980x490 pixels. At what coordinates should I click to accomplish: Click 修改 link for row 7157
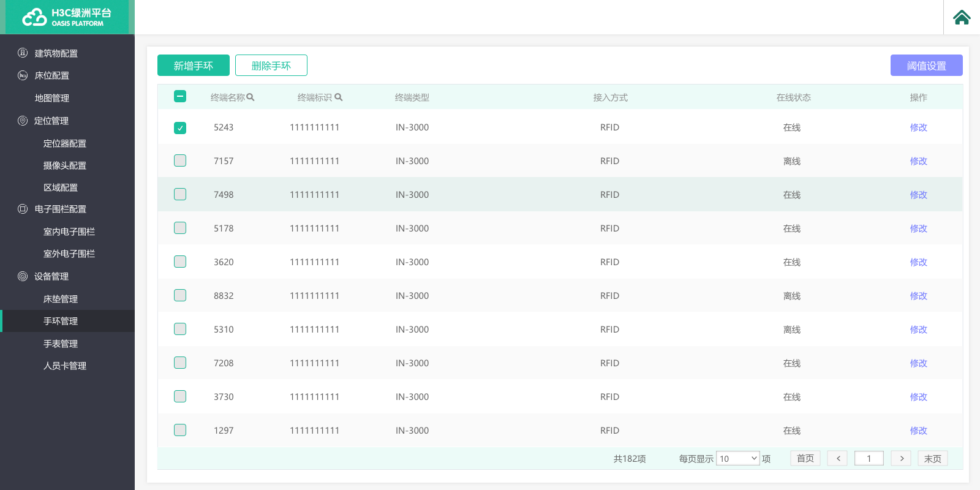tap(919, 161)
